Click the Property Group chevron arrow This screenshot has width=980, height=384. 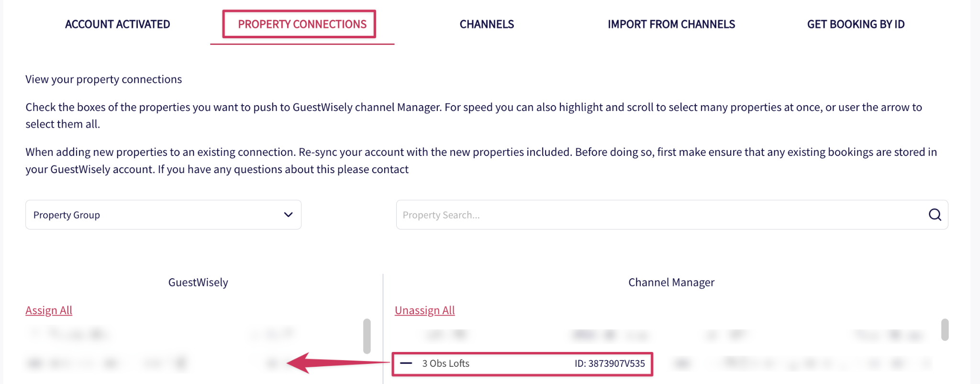[x=288, y=215]
